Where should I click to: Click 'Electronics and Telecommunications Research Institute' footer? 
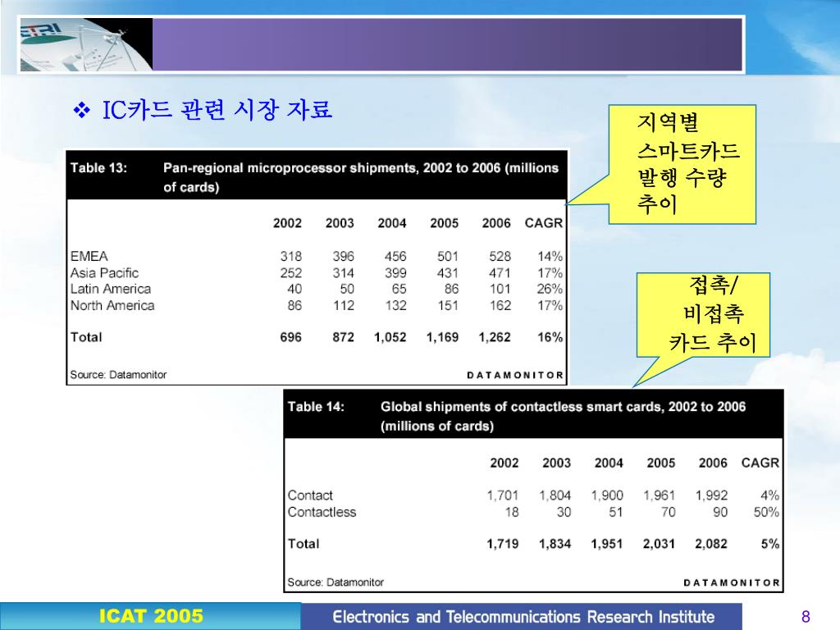523,617
